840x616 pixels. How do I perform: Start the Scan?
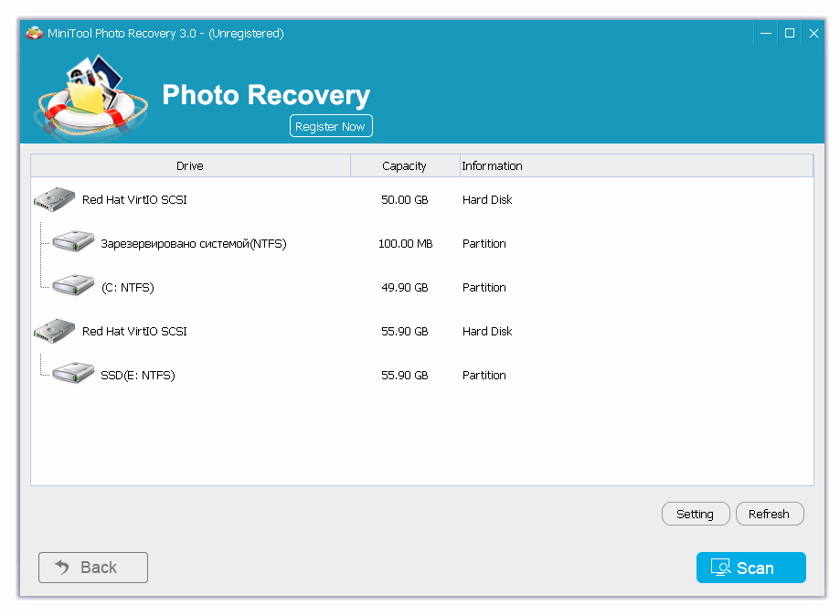tap(751, 568)
